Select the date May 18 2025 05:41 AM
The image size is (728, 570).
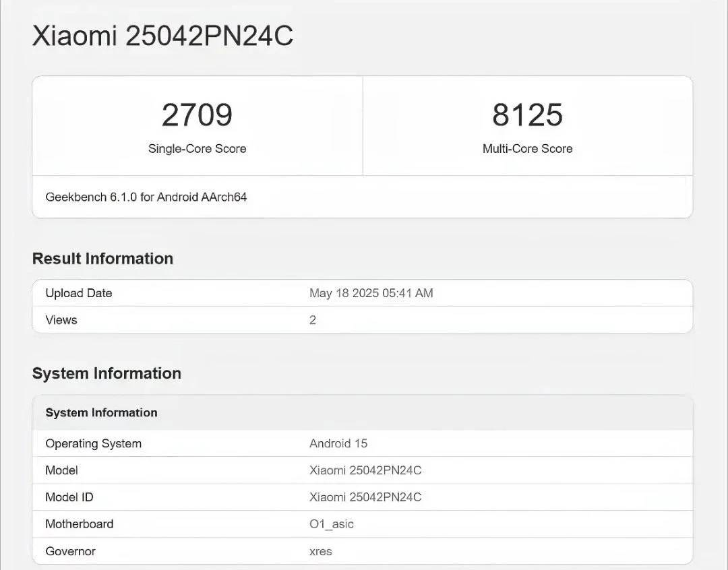click(371, 293)
